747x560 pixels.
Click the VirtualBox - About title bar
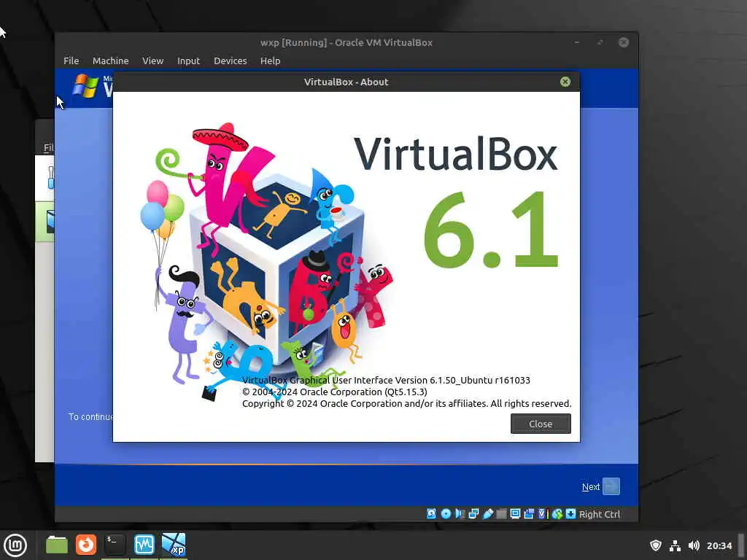pyautogui.click(x=347, y=82)
